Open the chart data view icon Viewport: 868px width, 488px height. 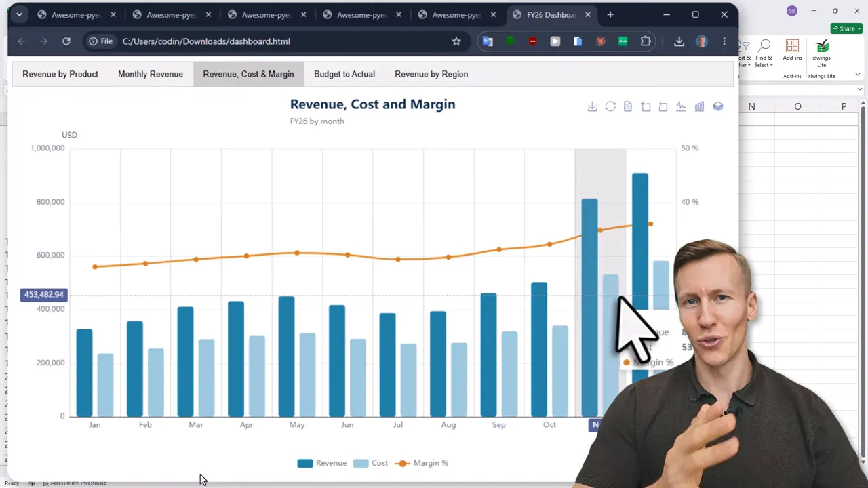coord(628,107)
